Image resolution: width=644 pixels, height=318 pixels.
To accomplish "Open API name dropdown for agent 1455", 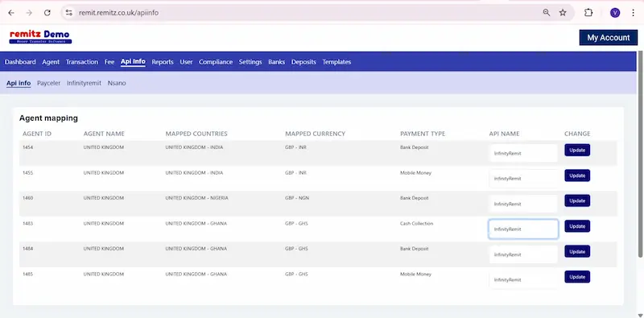I will pos(523,179).
